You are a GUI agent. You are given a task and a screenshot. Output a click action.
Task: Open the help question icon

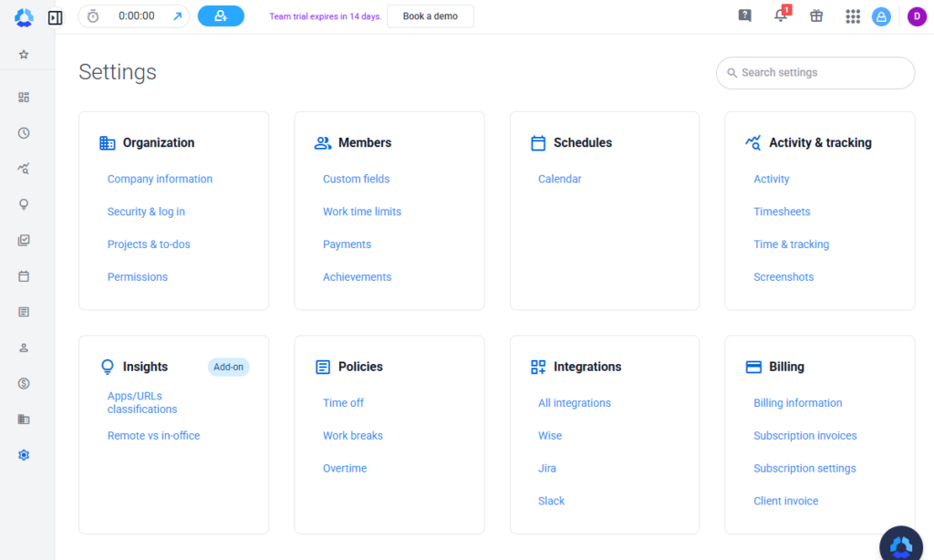pos(744,16)
